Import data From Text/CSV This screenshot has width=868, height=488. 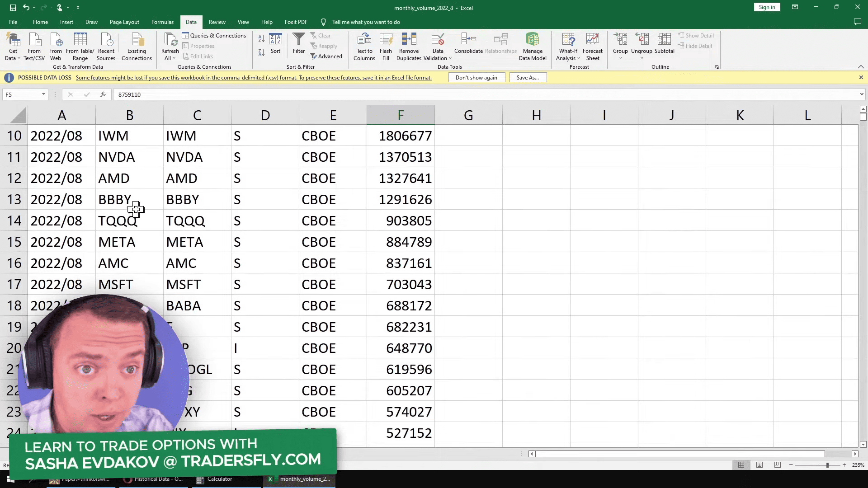pos(34,47)
